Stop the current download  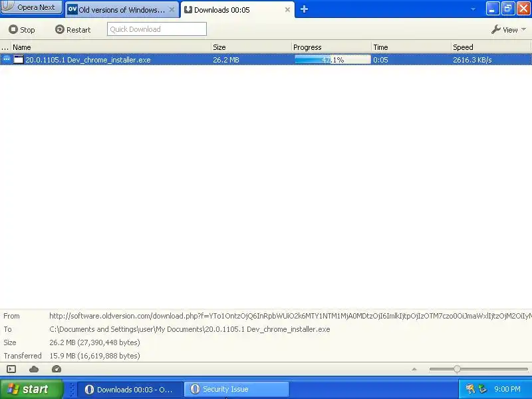pyautogui.click(x=22, y=30)
